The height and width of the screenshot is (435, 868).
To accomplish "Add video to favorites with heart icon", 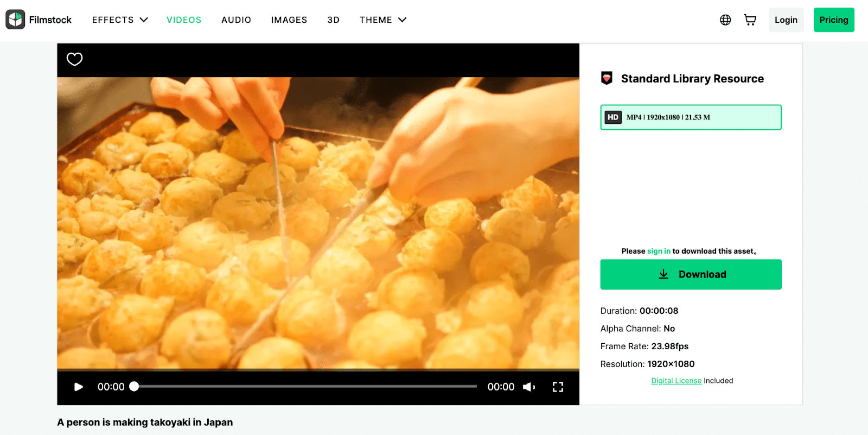I will coord(74,59).
